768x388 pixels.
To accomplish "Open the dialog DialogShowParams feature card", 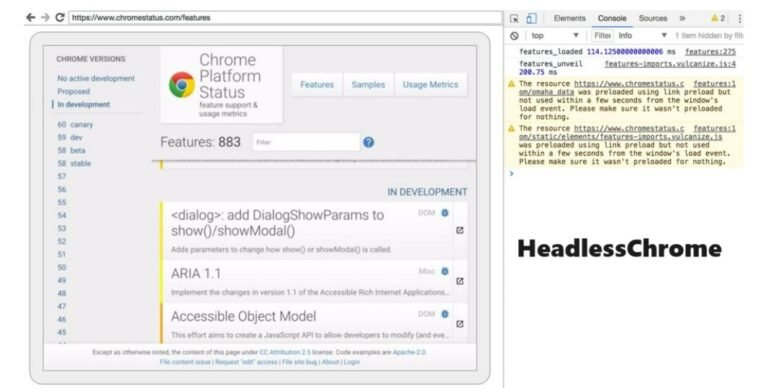I will coord(313,230).
